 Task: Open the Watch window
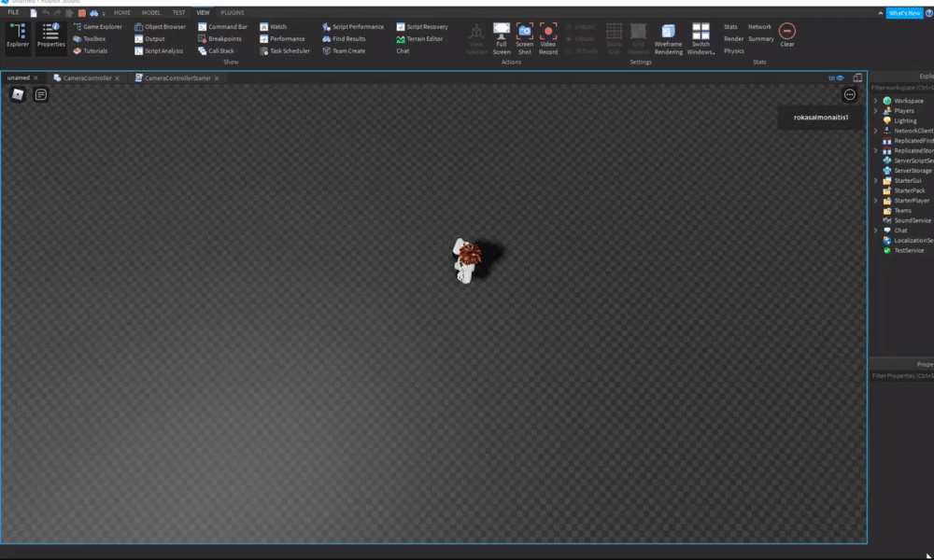click(x=274, y=27)
